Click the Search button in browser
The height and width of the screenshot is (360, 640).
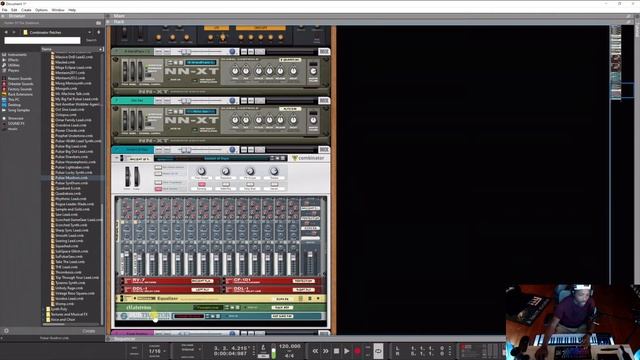click(x=91, y=40)
